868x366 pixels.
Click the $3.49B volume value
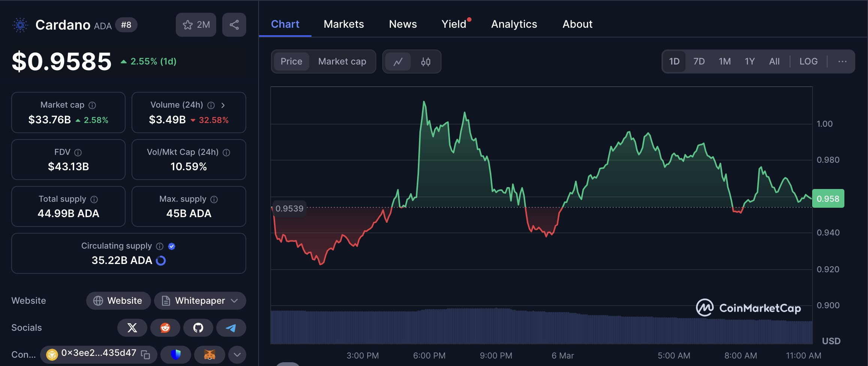click(167, 120)
